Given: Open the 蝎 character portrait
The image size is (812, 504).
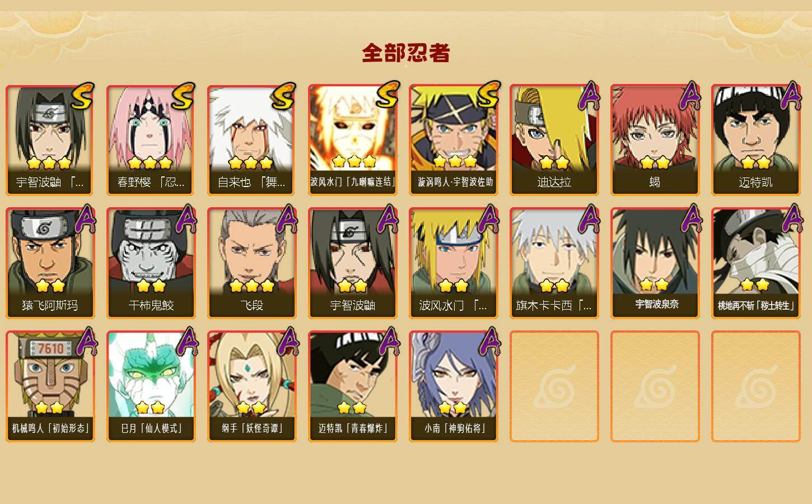Looking at the screenshot, I should point(655,140).
